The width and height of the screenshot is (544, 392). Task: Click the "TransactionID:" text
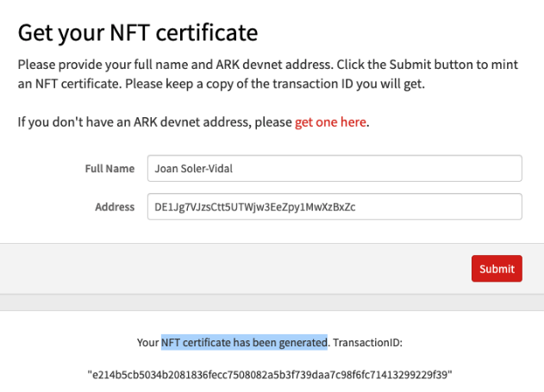pyautogui.click(x=367, y=343)
